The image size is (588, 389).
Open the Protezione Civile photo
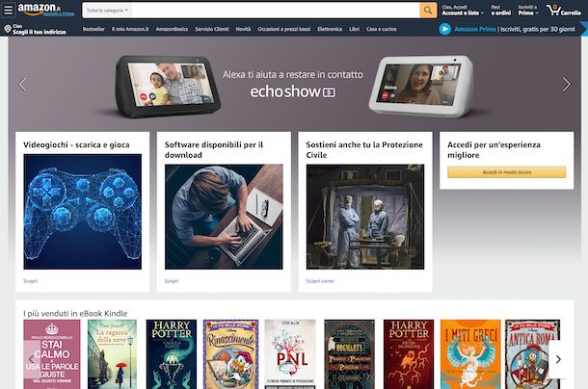(x=365, y=217)
